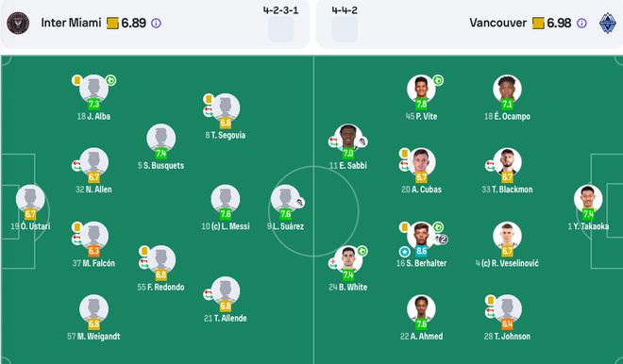Screen dimensions: 623x364
Task: Click the yellow card icon on J. Alba
Action: [76, 80]
